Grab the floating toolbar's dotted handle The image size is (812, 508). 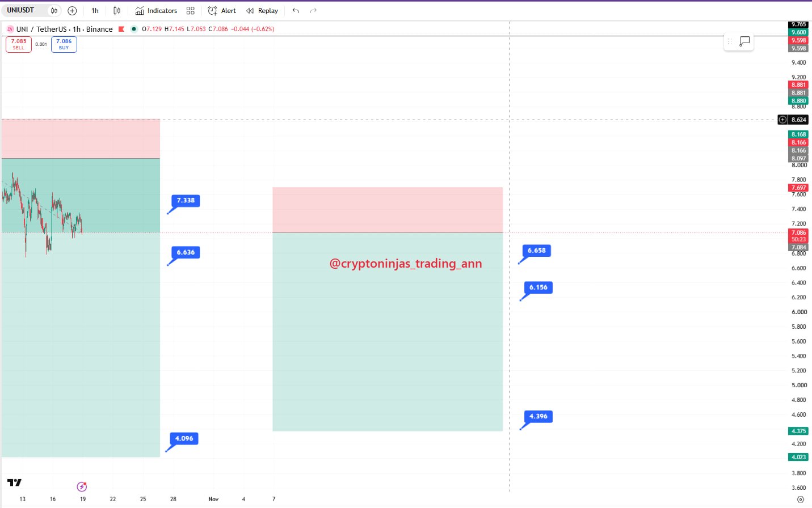click(x=730, y=41)
